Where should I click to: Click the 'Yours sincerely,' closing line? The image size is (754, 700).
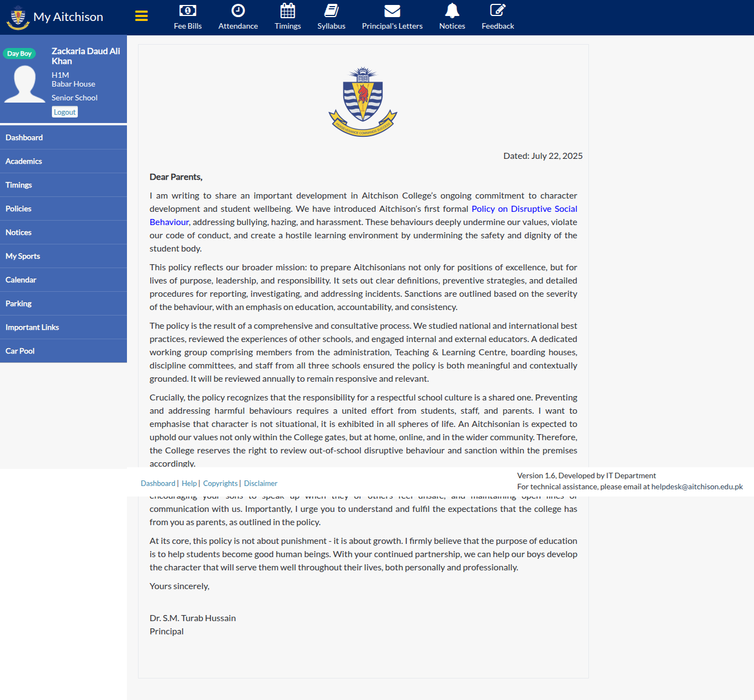(179, 586)
